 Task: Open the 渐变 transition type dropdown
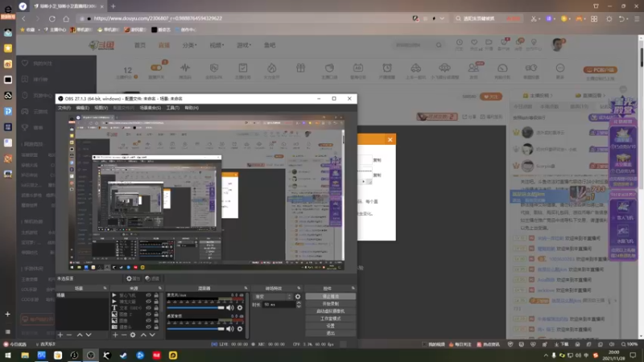273,296
